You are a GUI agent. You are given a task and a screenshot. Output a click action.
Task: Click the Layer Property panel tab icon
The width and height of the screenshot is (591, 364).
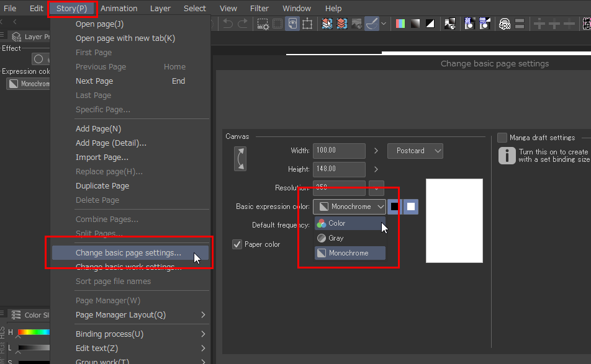pos(16,37)
